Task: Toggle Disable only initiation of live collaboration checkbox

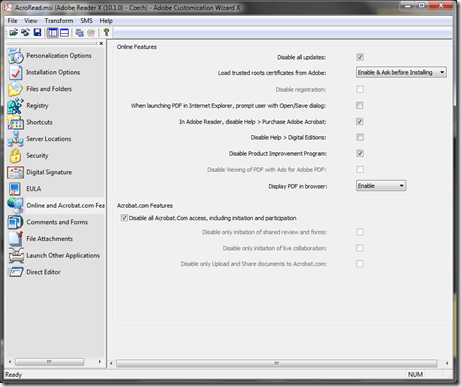Action: (360, 248)
